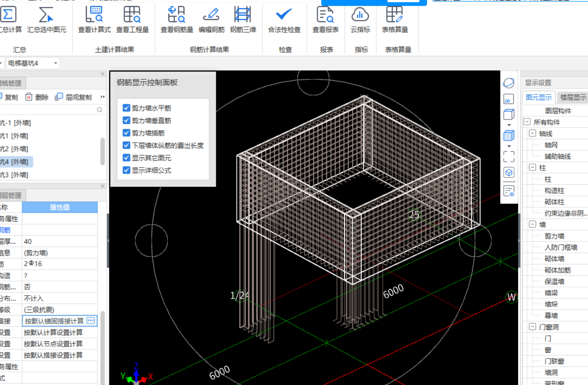Click the property panel vertical scrollbar

point(102,347)
